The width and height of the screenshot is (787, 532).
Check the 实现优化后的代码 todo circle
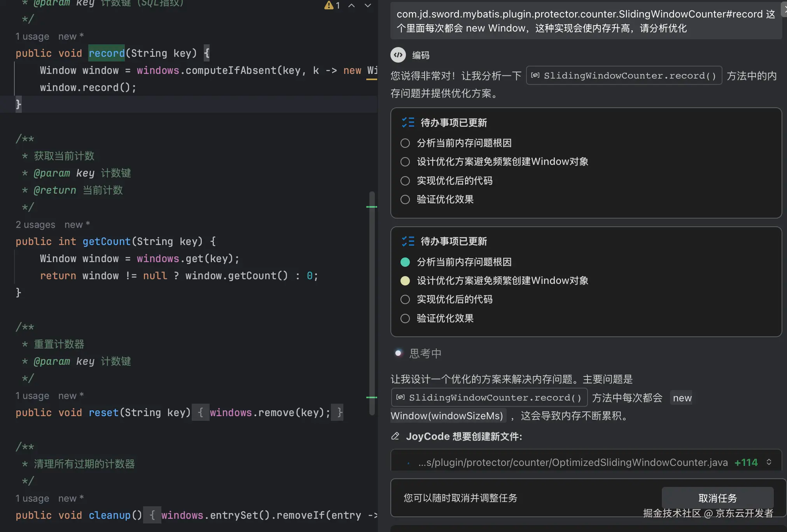[405, 299]
